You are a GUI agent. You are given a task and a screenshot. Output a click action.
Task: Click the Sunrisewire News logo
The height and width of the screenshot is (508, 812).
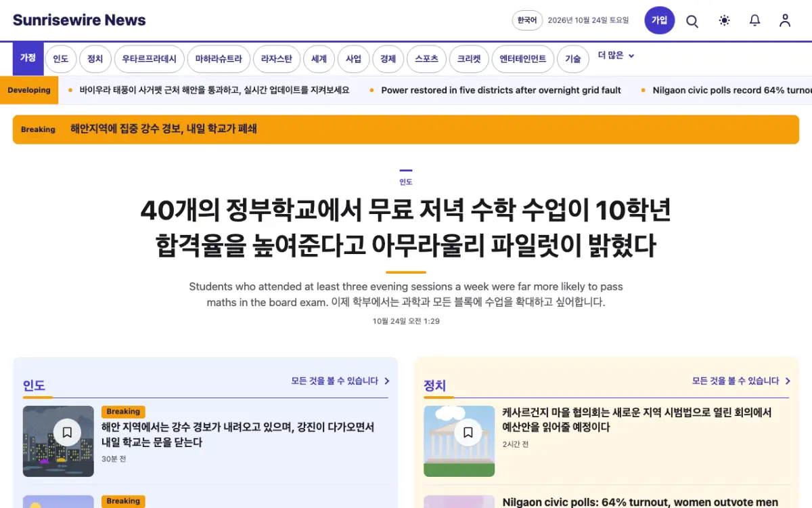[79, 20]
